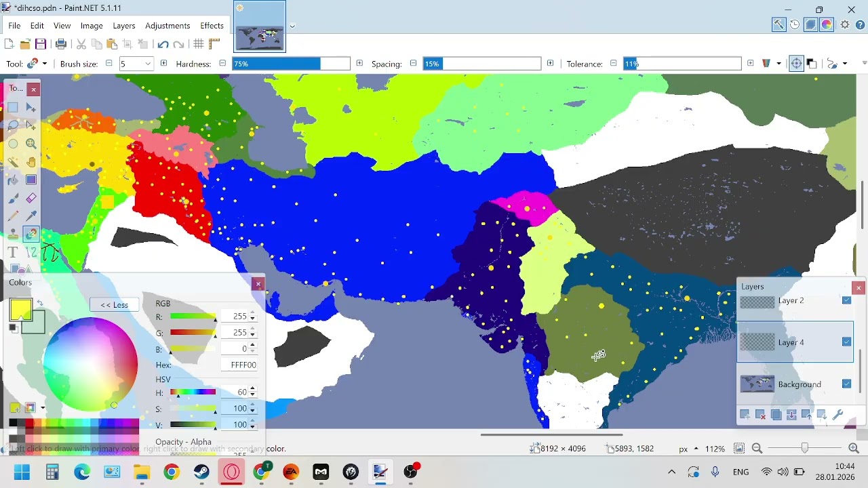This screenshot has width=868, height=488.
Task: Open the tolerance alpha mode dropdown
Action: click(x=778, y=64)
